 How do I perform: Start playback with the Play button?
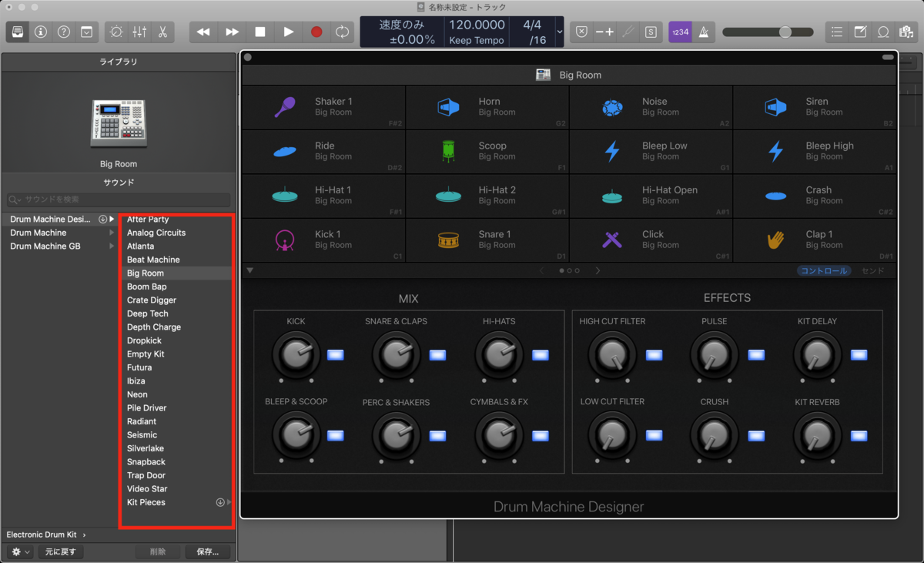tap(288, 32)
